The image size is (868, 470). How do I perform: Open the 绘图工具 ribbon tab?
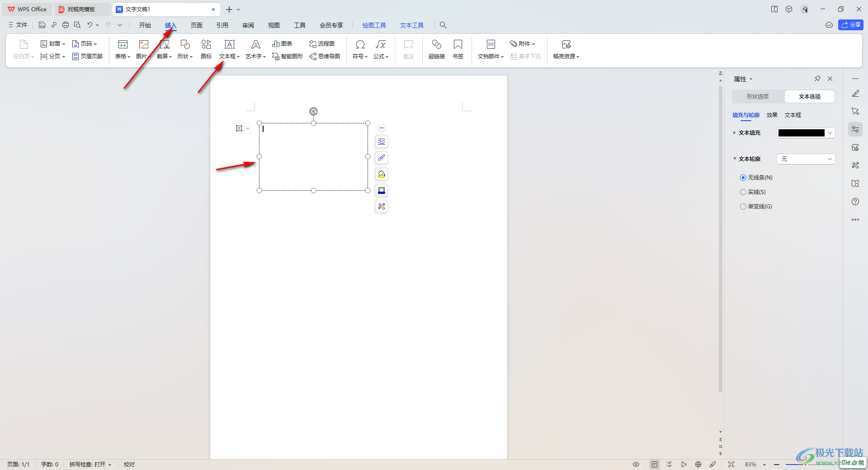point(374,25)
